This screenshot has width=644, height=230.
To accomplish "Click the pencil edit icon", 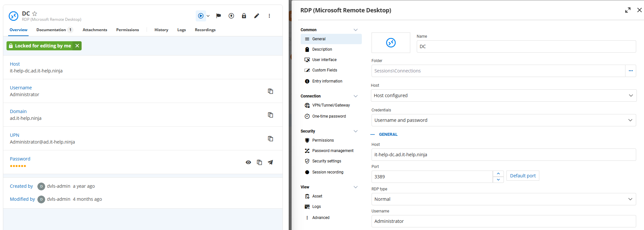I will [256, 16].
